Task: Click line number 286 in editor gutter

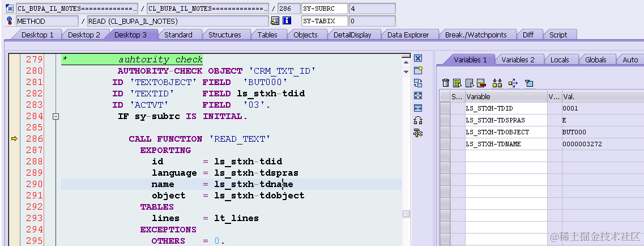Action: 34,139
